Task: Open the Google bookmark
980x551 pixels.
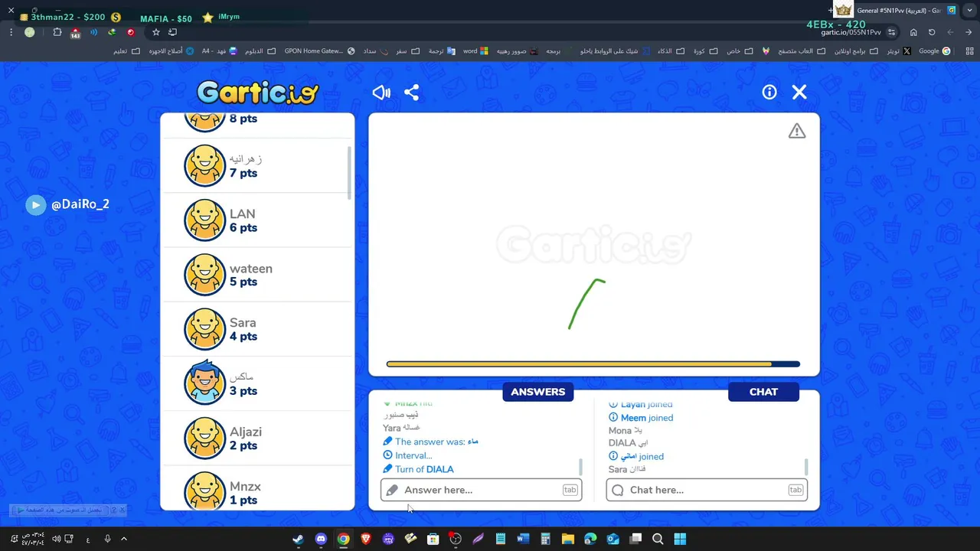Action: (x=934, y=51)
